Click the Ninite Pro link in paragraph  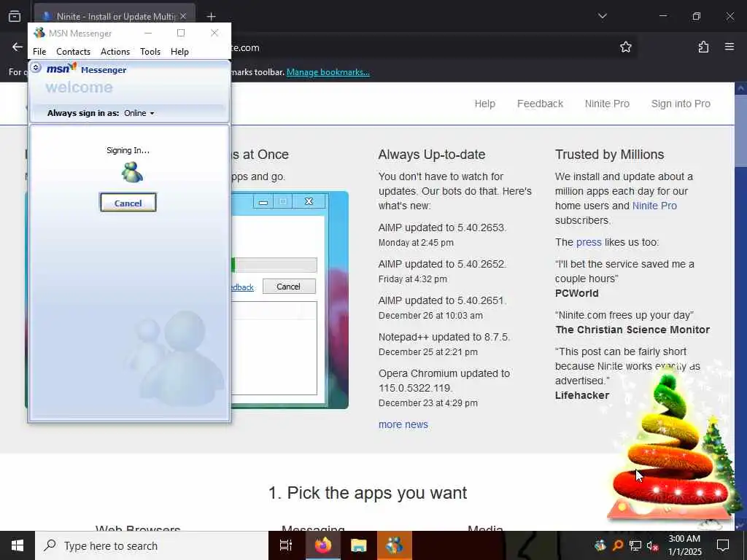[654, 206]
